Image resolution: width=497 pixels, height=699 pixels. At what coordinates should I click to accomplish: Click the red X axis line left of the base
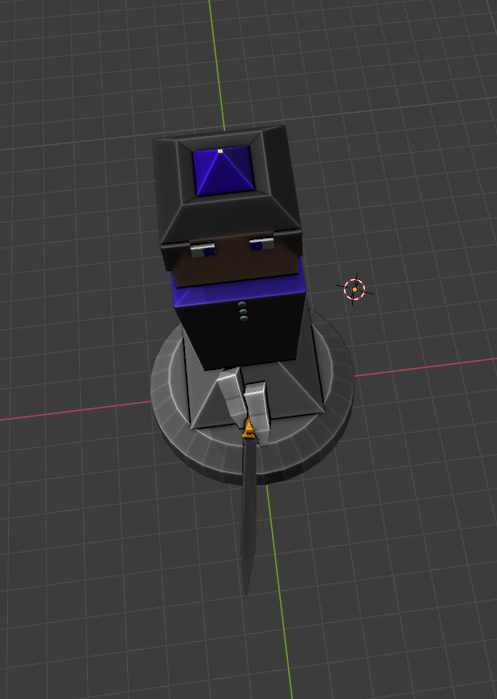pos(76,411)
